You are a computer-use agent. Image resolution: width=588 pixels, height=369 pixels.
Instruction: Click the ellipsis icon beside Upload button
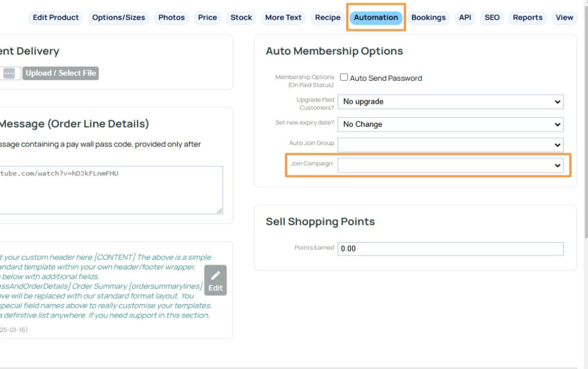pyautogui.click(x=9, y=74)
